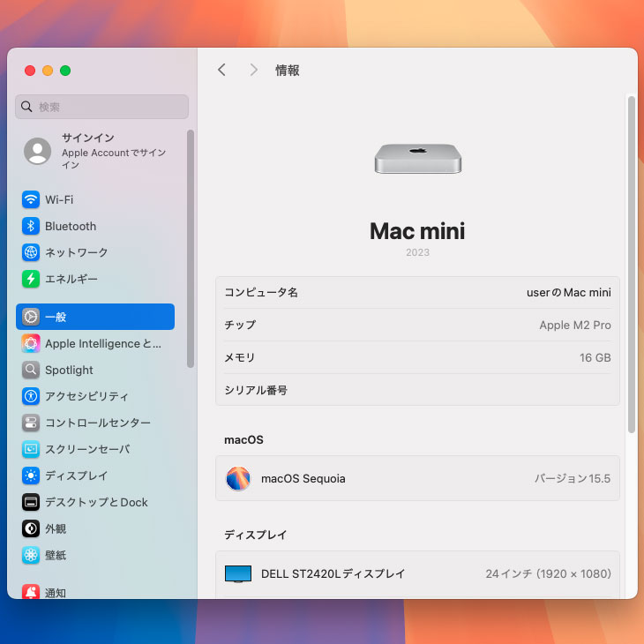The width and height of the screenshot is (644, 644).
Task: Open Wi-Fi settings icon in sidebar
Action: point(31,199)
